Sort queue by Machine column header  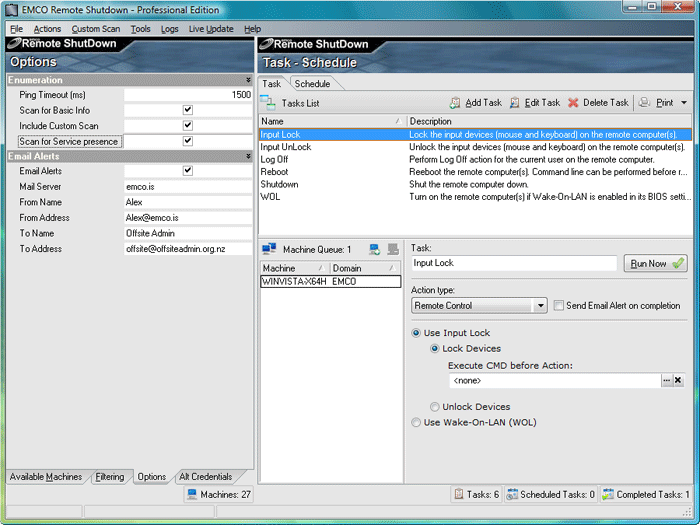coord(295,268)
